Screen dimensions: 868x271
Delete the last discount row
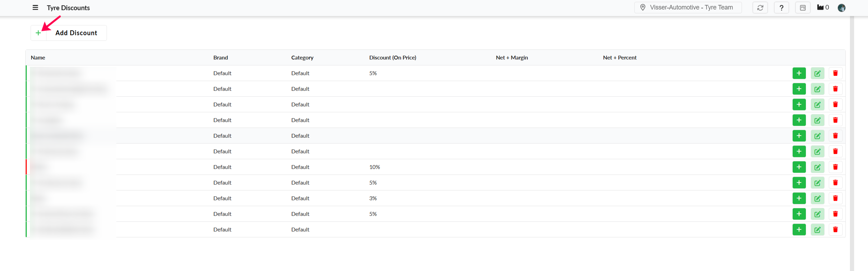tap(835, 230)
